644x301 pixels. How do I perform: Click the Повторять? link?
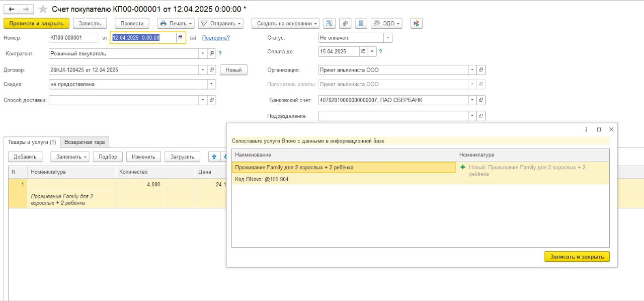(x=216, y=38)
